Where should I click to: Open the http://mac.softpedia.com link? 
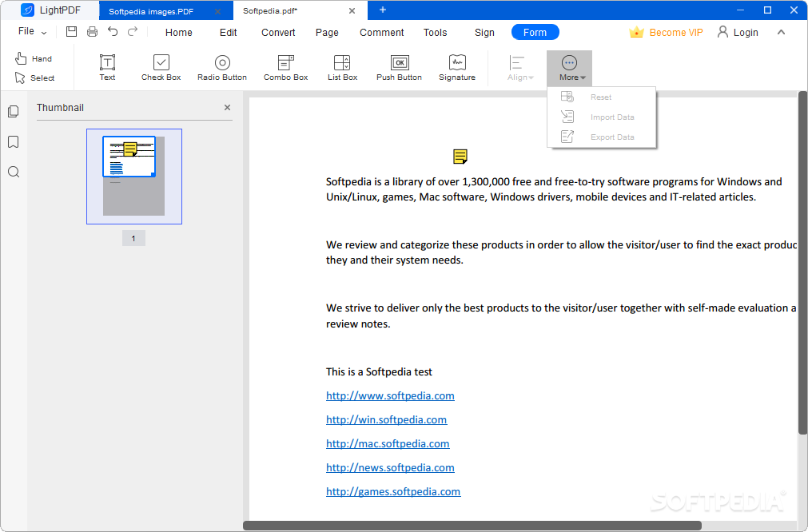tap(388, 443)
